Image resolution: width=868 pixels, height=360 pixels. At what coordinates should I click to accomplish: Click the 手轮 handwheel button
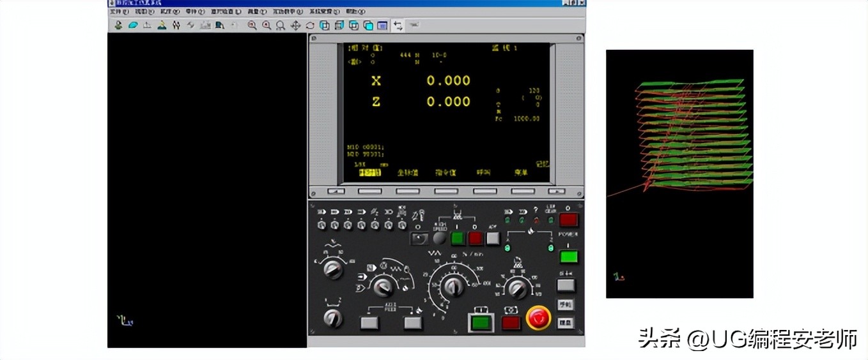pyautogui.click(x=566, y=304)
